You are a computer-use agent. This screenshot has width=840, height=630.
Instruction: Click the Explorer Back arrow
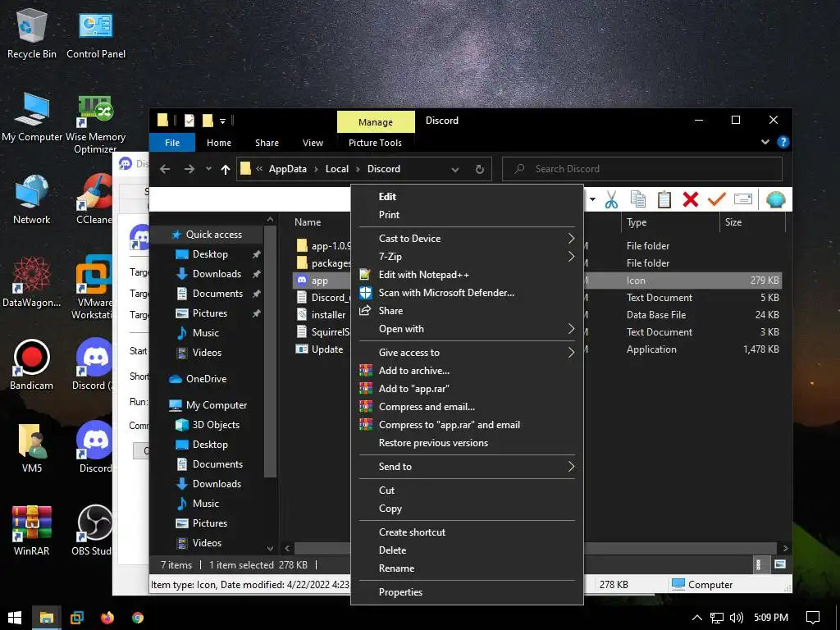tap(165, 169)
